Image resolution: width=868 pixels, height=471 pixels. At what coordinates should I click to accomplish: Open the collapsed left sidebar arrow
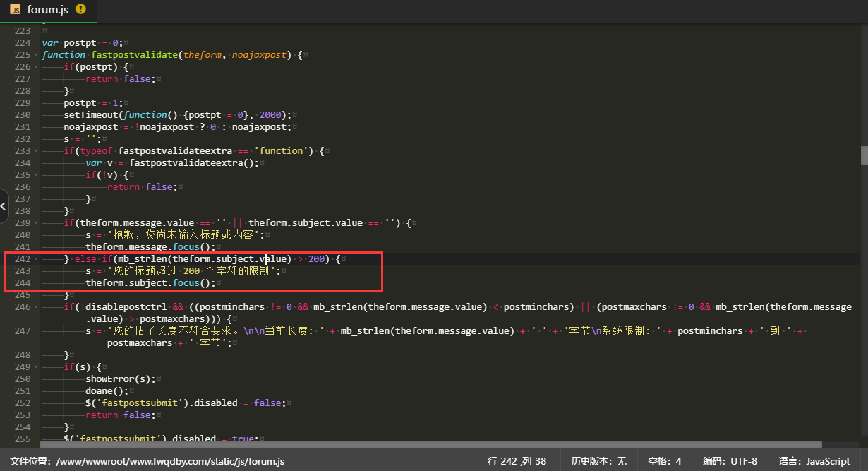pos(4,207)
